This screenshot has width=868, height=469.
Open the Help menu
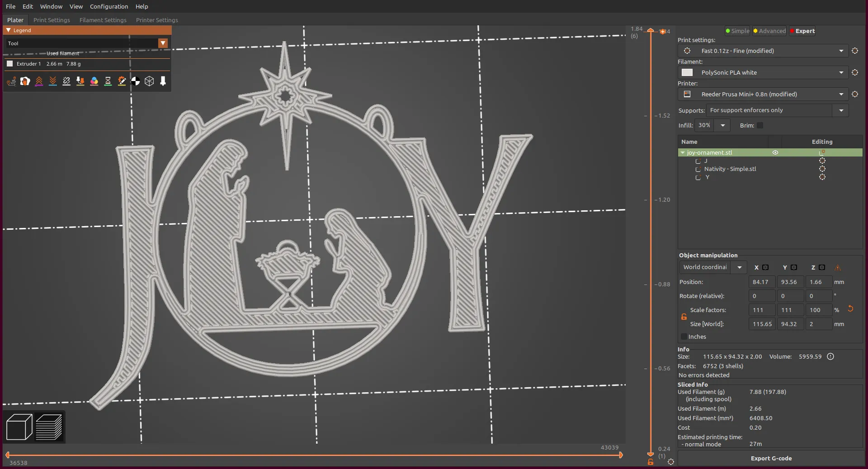pos(142,6)
